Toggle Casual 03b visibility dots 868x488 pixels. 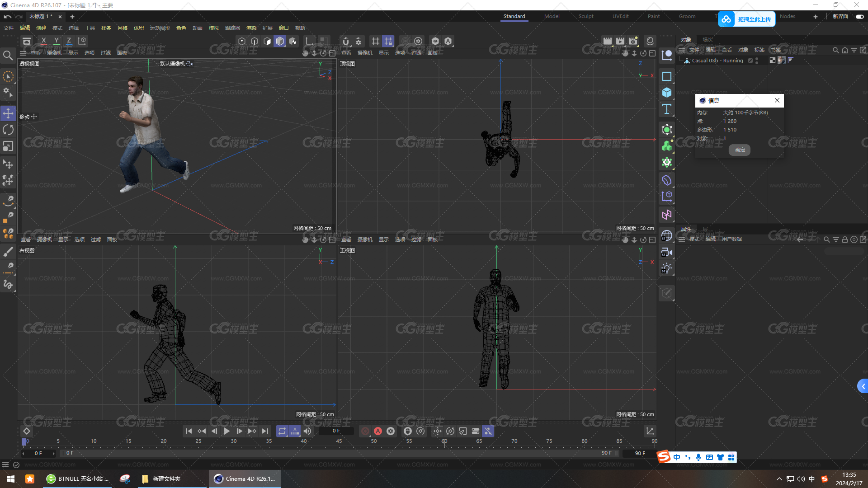pos(757,61)
